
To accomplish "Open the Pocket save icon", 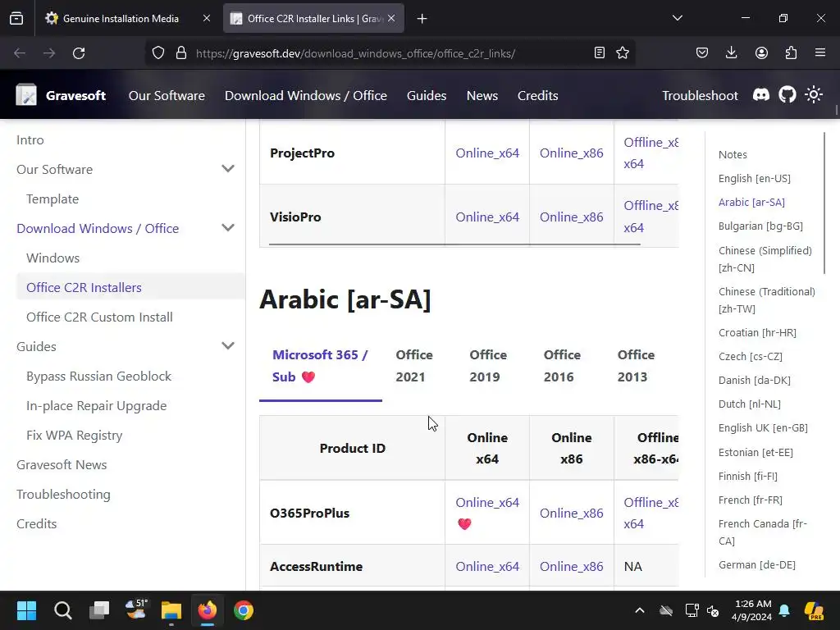I will pos(702,53).
